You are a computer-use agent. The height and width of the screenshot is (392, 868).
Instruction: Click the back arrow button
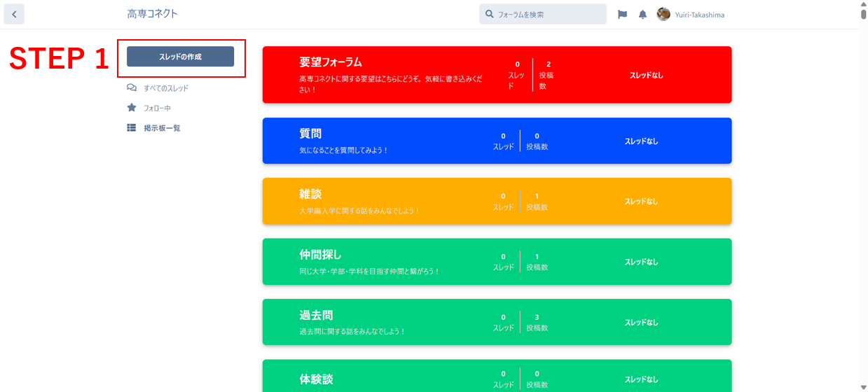[x=13, y=14]
